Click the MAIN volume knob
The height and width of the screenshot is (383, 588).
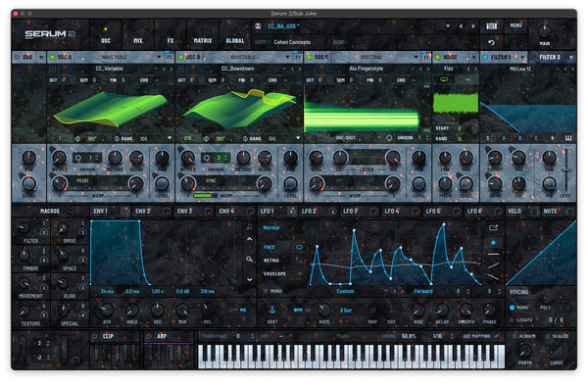tap(544, 31)
